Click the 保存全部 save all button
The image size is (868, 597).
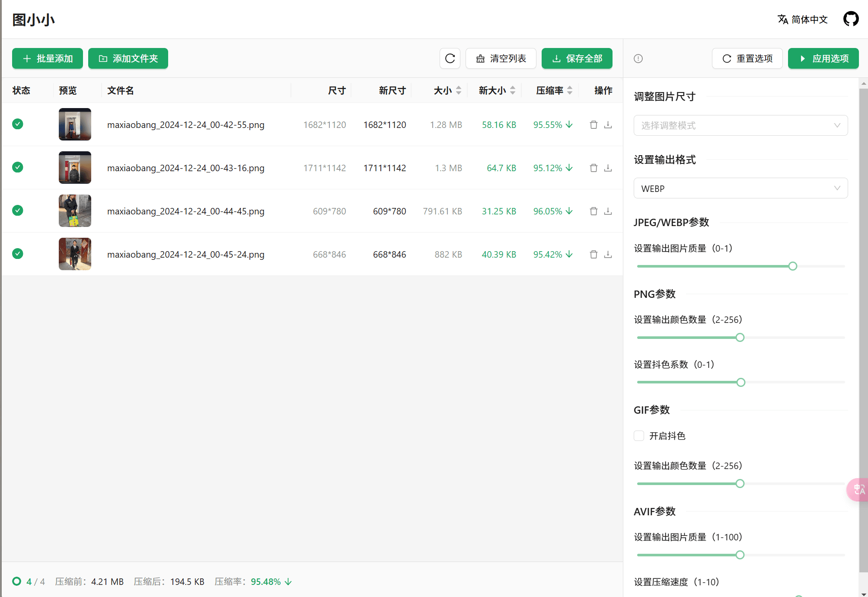point(577,58)
